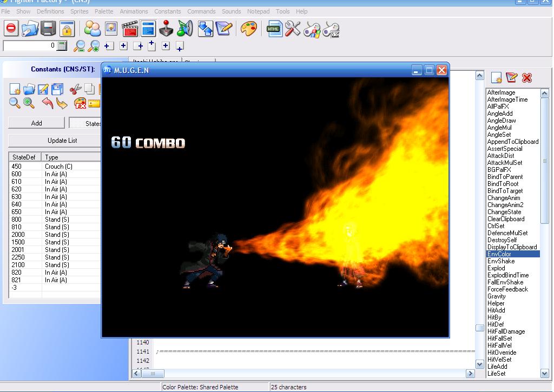Open constants file folder icon in left panel
The height and width of the screenshot is (392, 554).
tap(29, 89)
